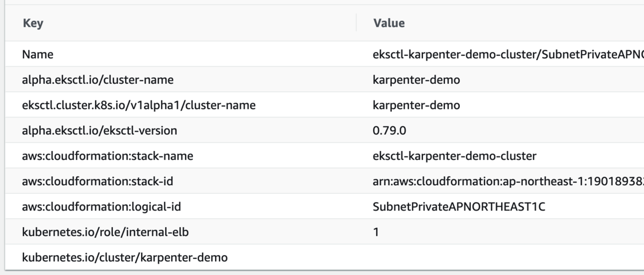Select alpha.eksctl.io/eksctl-version key
The height and width of the screenshot is (275, 644).
point(99,131)
